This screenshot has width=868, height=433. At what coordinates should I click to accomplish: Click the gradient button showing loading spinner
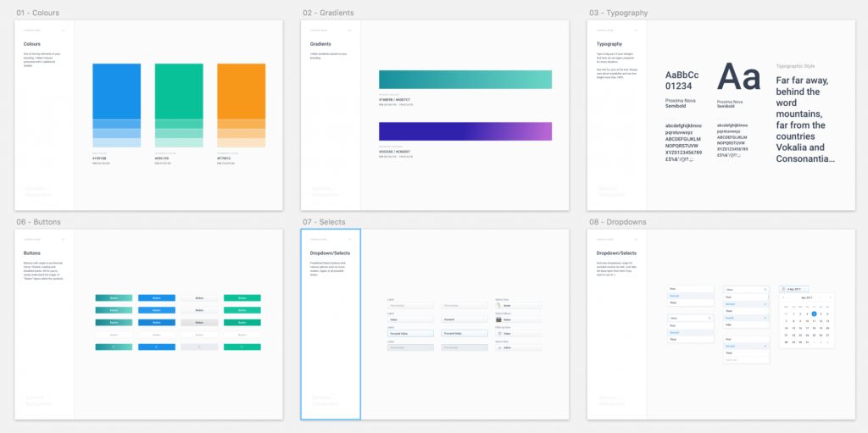[114, 347]
